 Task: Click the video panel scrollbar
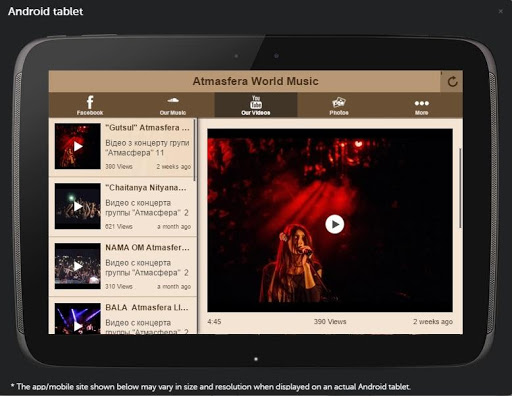(460, 188)
